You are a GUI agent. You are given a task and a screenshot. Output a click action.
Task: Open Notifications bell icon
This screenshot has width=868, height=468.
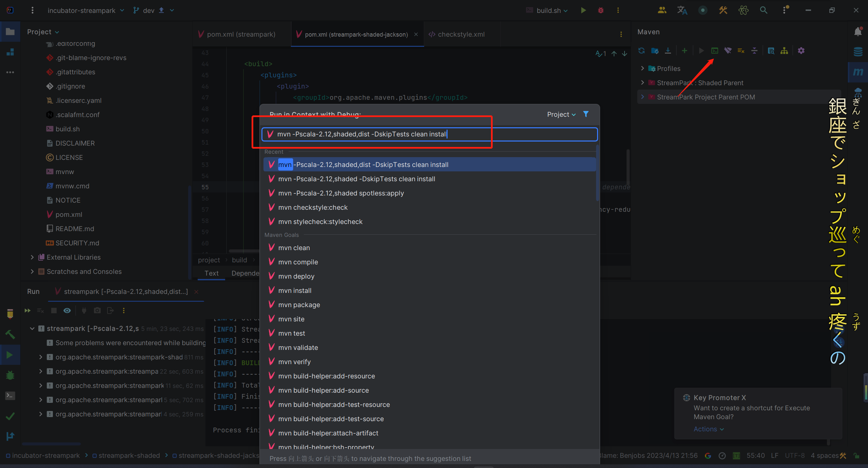point(858,32)
